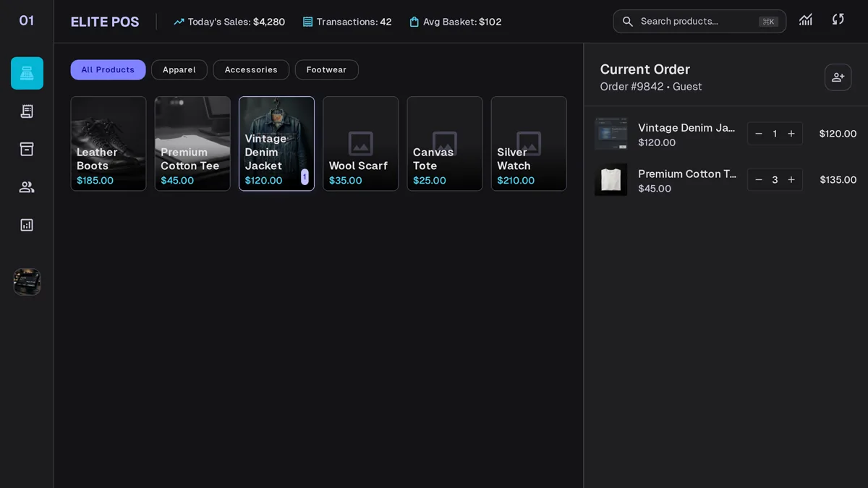Select the Apparel category filter
The image size is (868, 488).
pyautogui.click(x=179, y=70)
